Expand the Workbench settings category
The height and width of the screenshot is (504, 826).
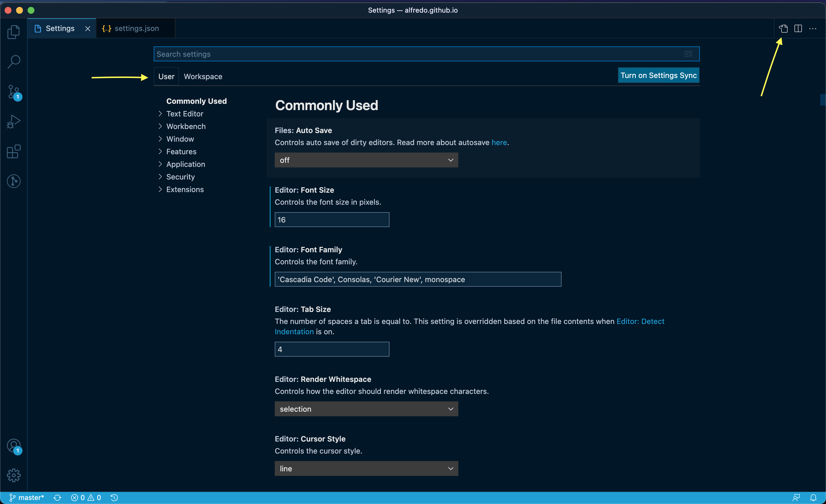tap(186, 126)
